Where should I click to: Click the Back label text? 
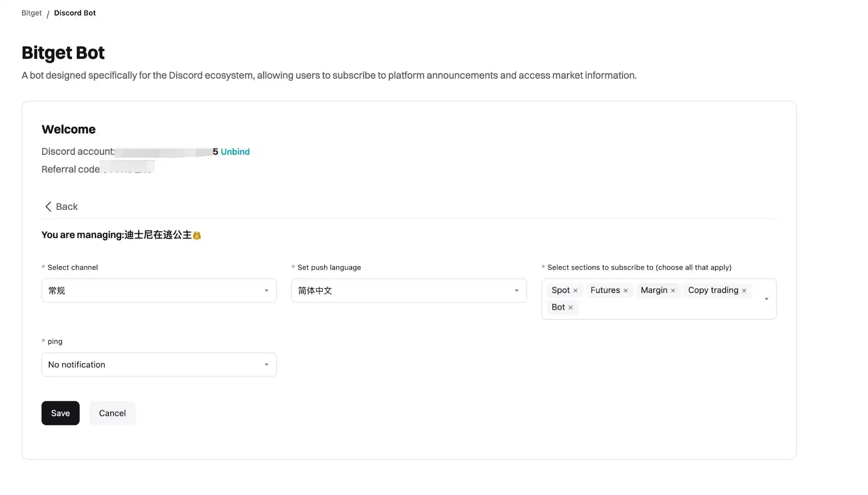tap(67, 207)
